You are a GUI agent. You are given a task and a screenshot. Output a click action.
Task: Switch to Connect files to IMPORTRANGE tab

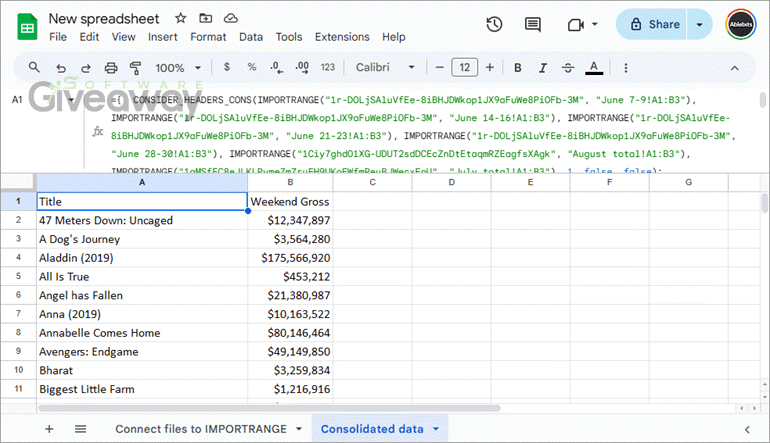(209, 429)
